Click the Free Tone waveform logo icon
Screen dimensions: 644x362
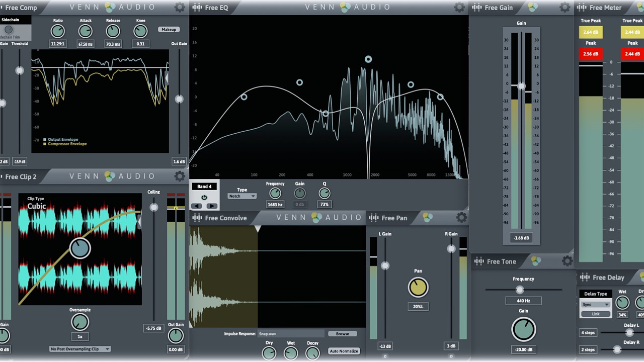coord(479,261)
